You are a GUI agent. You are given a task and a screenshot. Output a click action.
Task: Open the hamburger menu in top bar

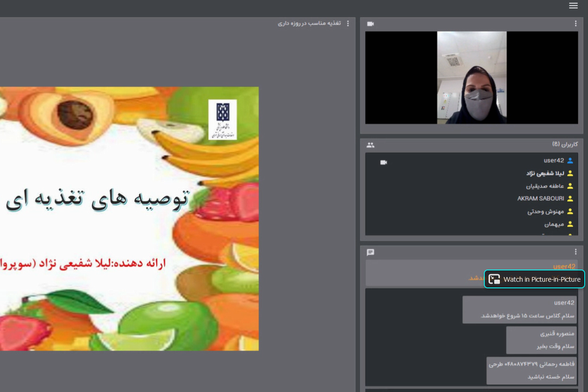click(x=573, y=6)
